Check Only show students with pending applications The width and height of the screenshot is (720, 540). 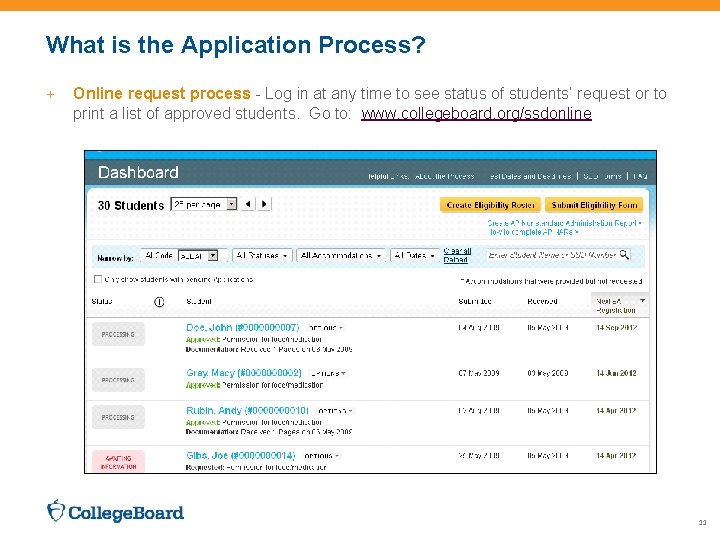pos(97,279)
